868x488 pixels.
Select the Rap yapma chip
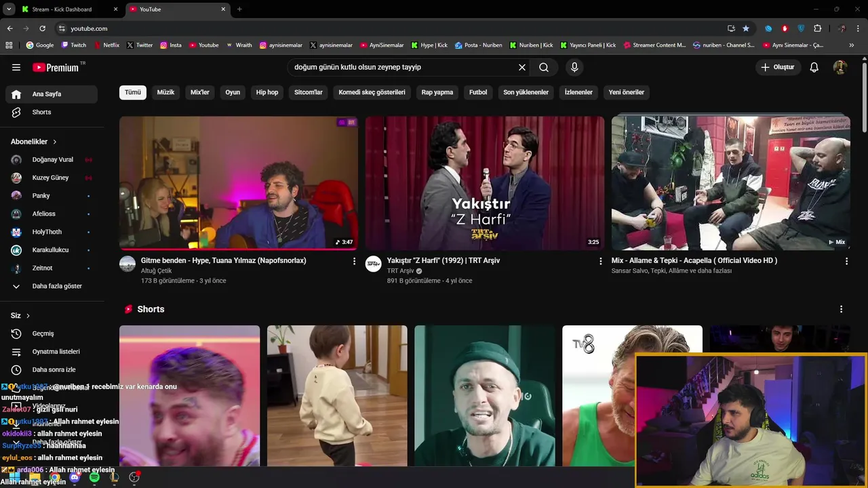437,92
